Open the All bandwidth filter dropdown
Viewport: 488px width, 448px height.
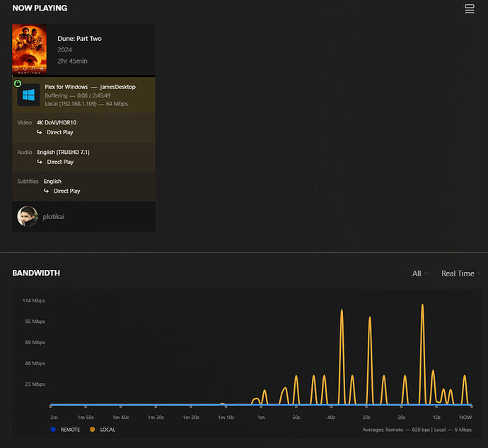[x=420, y=273]
